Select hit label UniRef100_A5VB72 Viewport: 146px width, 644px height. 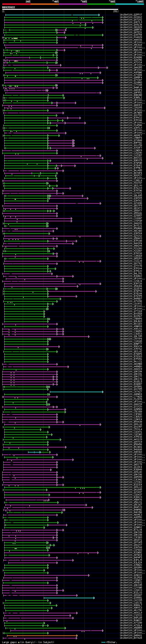point(131,583)
